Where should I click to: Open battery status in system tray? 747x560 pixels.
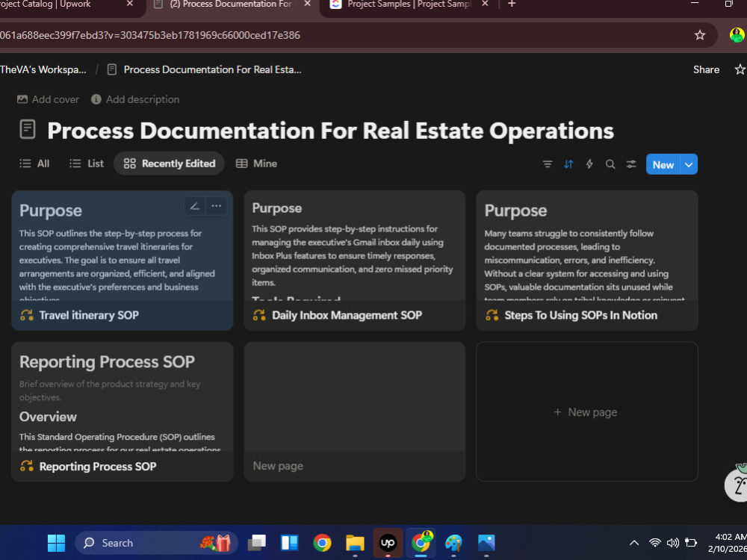[x=691, y=543]
